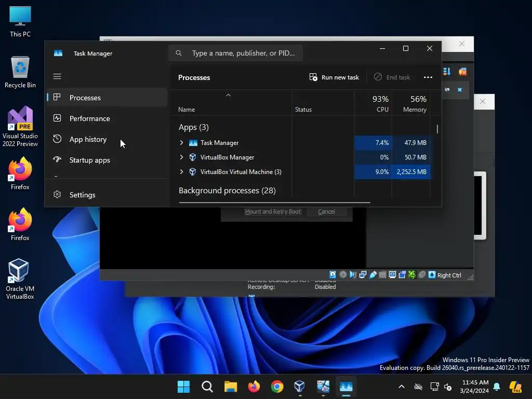Open the three-dot more options menu

pos(428,77)
